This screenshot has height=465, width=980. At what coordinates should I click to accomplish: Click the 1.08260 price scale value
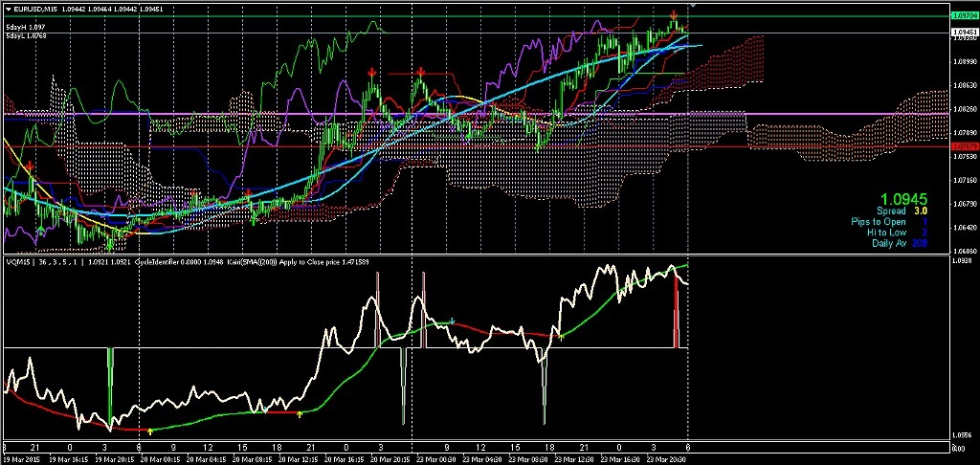pyautogui.click(x=965, y=109)
